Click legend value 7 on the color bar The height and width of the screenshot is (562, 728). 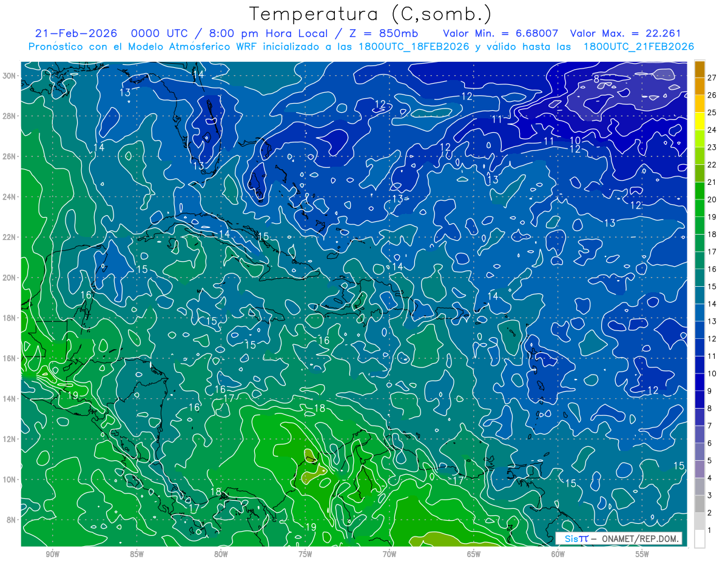coord(710,426)
